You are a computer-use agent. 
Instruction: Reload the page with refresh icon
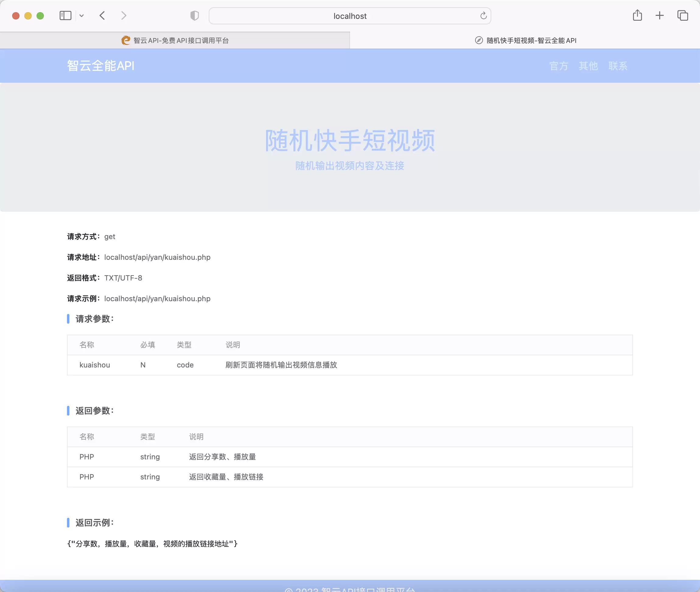[483, 16]
